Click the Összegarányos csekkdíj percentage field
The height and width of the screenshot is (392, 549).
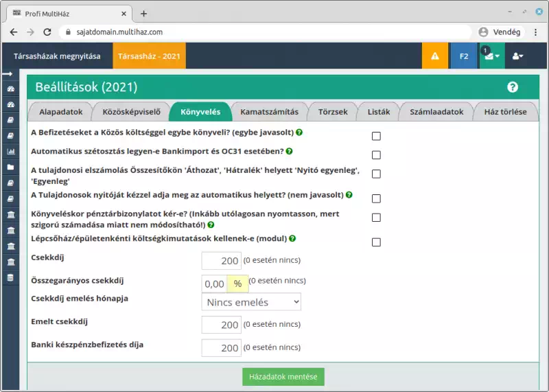pos(214,284)
